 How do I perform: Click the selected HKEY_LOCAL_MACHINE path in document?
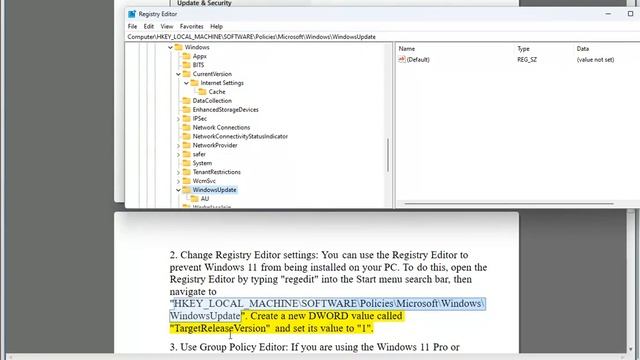tap(327, 309)
